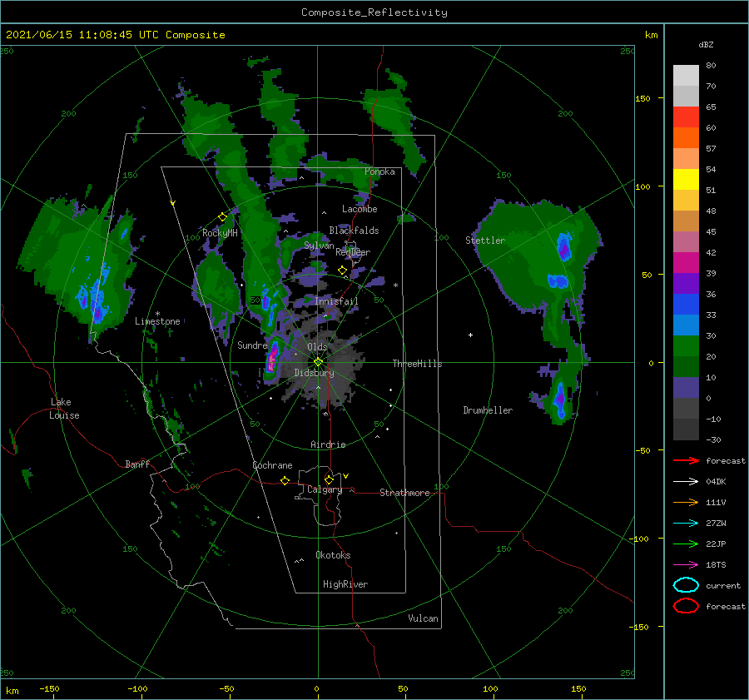Click the Limestone label
The width and height of the screenshot is (749, 700).
(157, 321)
